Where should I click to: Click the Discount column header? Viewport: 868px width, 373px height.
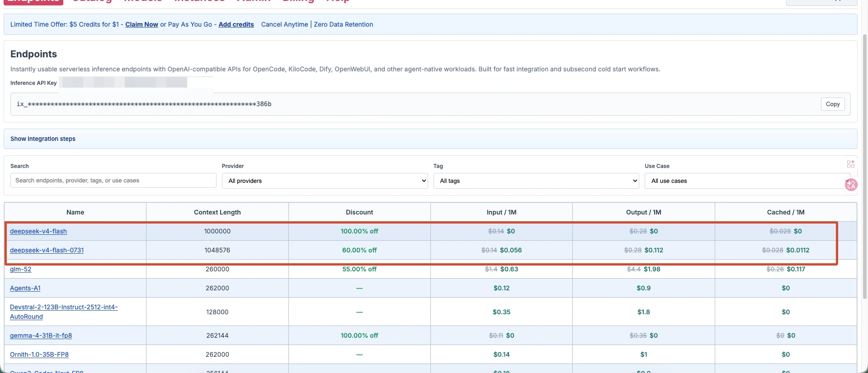click(x=359, y=212)
